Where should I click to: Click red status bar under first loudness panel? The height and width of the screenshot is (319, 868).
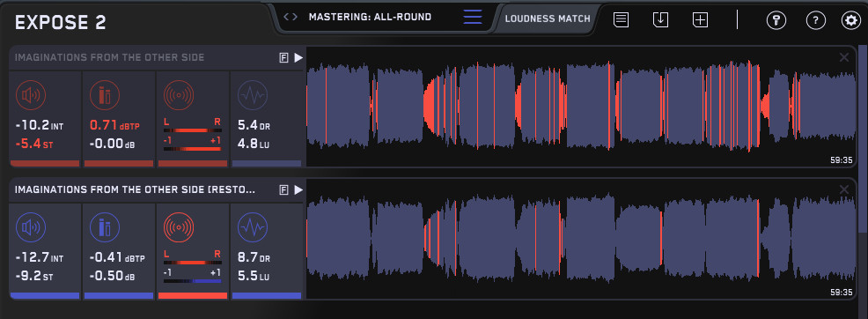click(x=45, y=163)
